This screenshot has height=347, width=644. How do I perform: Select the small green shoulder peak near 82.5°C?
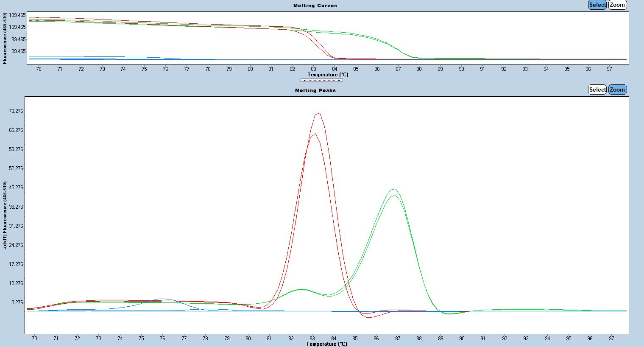[x=301, y=289]
